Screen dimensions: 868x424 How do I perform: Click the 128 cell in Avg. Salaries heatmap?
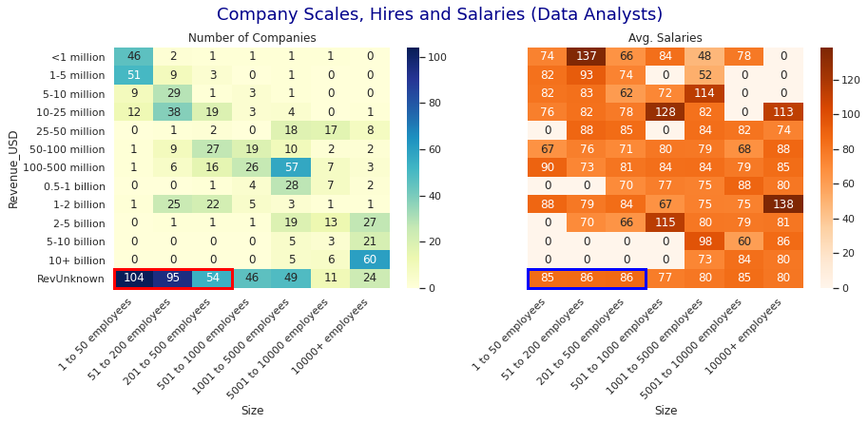tap(665, 112)
